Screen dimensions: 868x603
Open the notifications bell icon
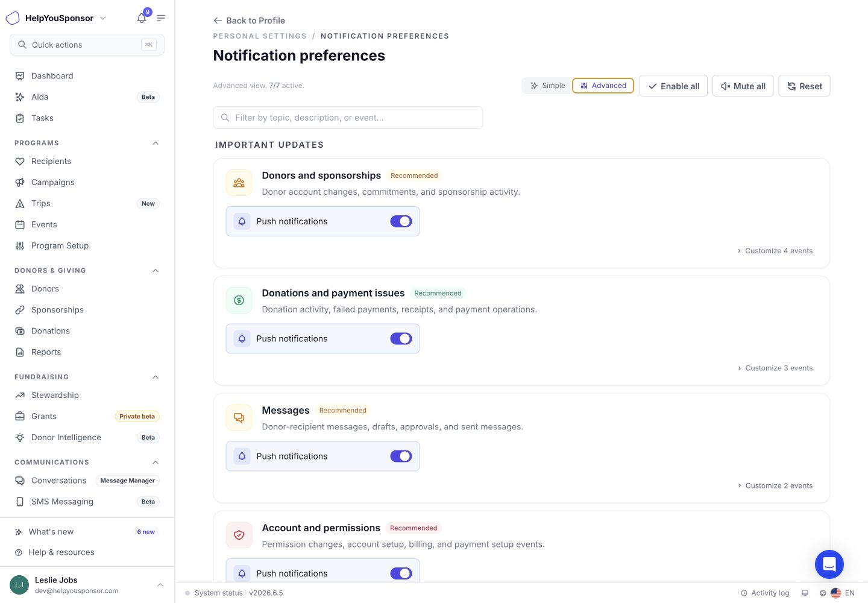click(142, 18)
